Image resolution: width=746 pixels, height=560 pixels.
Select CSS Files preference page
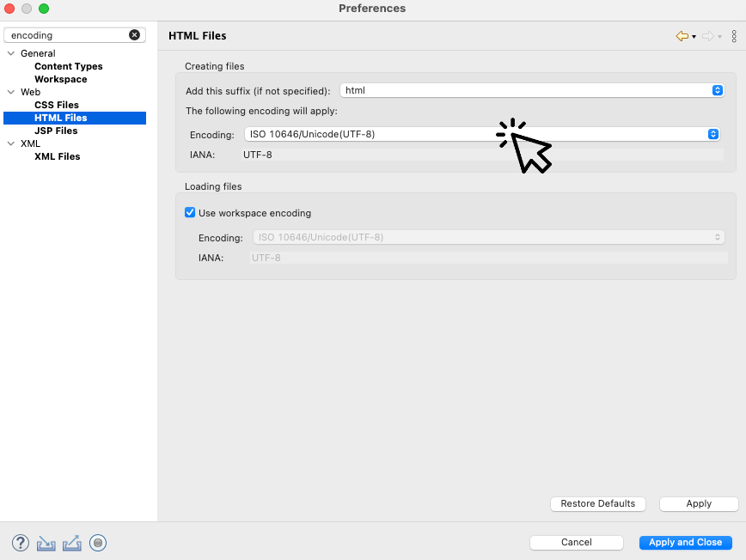[x=57, y=105]
